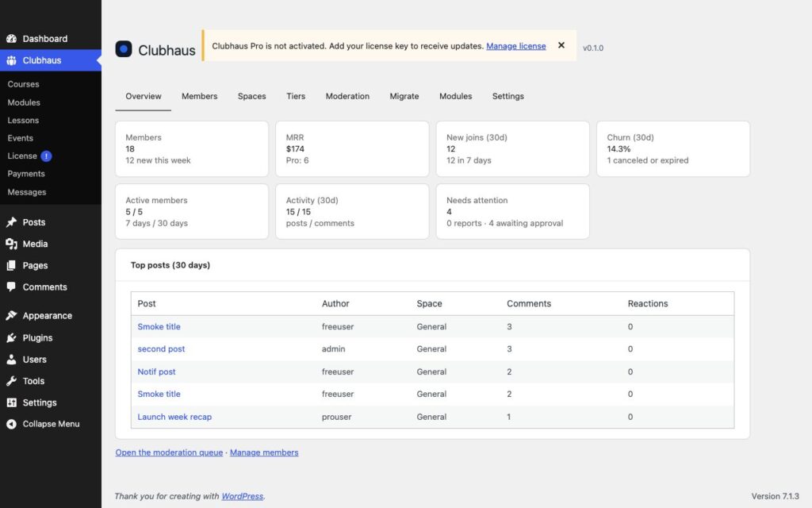Open Courses in Clubhaus submenu
Image resolution: width=812 pixels, height=508 pixels.
coord(23,84)
